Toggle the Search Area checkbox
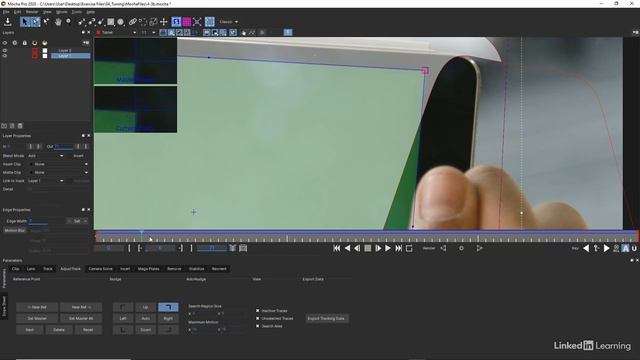The height and width of the screenshot is (360, 640). tap(258, 326)
